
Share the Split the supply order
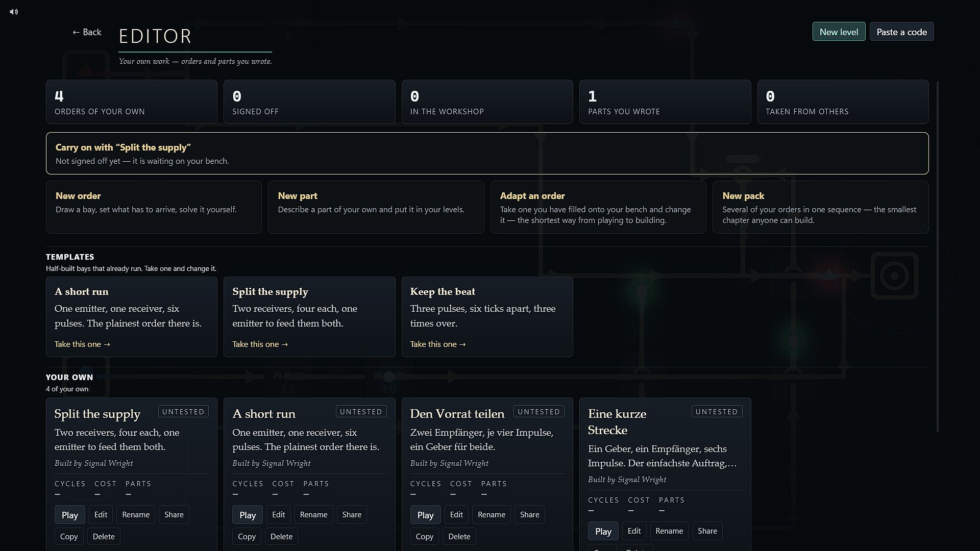pos(174,515)
